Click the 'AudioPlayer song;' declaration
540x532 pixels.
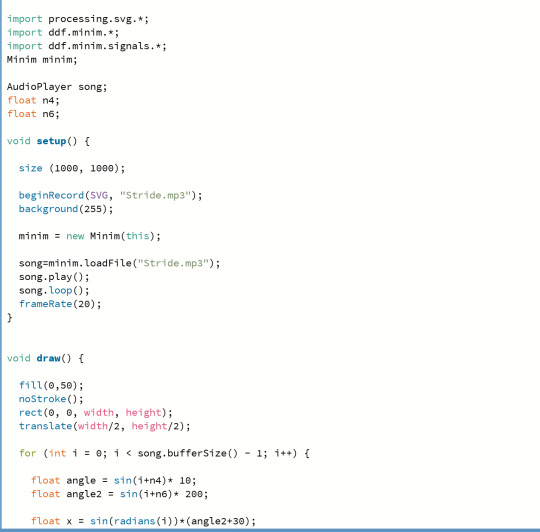pyautogui.click(x=57, y=87)
